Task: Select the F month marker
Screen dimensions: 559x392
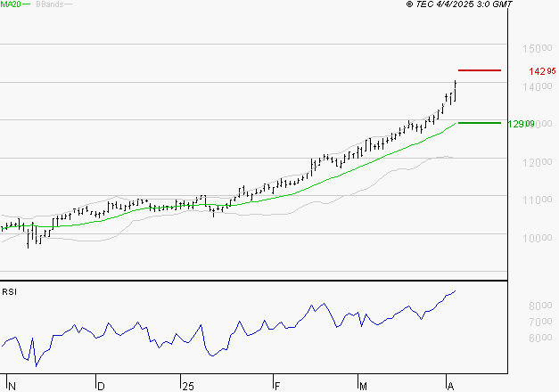Action: (276, 386)
